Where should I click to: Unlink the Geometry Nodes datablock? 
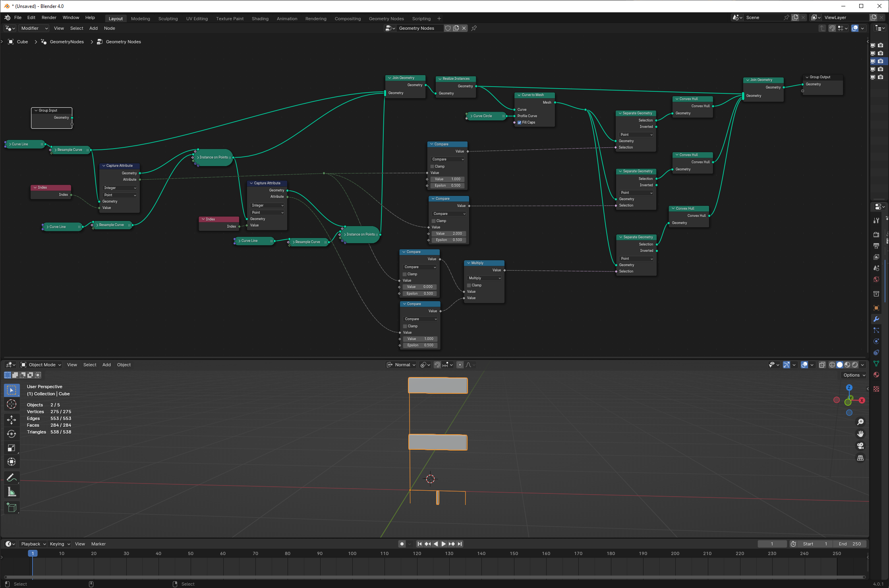[x=464, y=28]
